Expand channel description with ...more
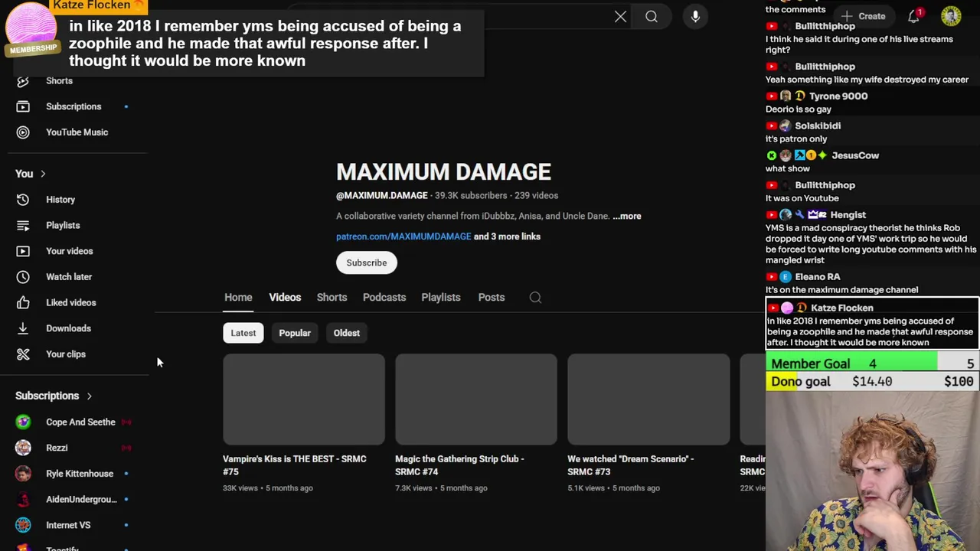Screen dimensions: 980x551 click(x=627, y=216)
